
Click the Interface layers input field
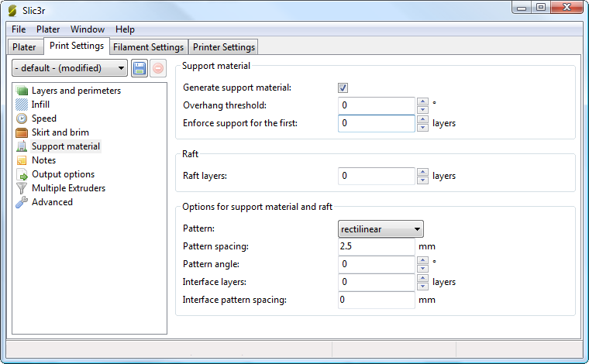(377, 282)
